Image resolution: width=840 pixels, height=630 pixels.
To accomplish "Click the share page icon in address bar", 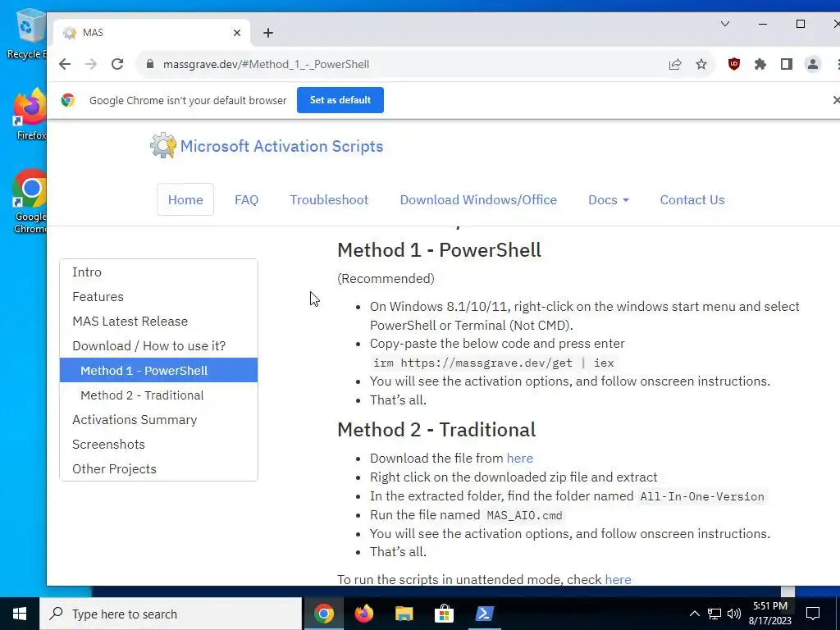I will point(675,64).
